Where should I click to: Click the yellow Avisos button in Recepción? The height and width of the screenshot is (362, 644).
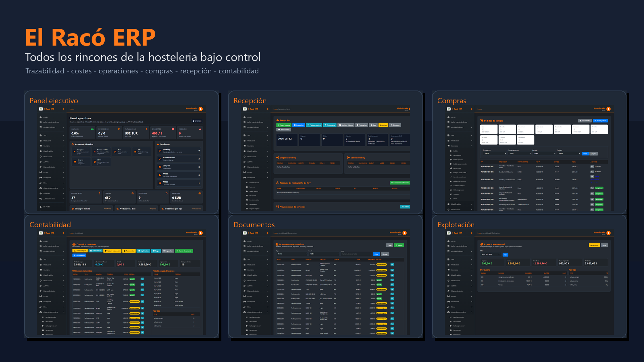tap(383, 125)
